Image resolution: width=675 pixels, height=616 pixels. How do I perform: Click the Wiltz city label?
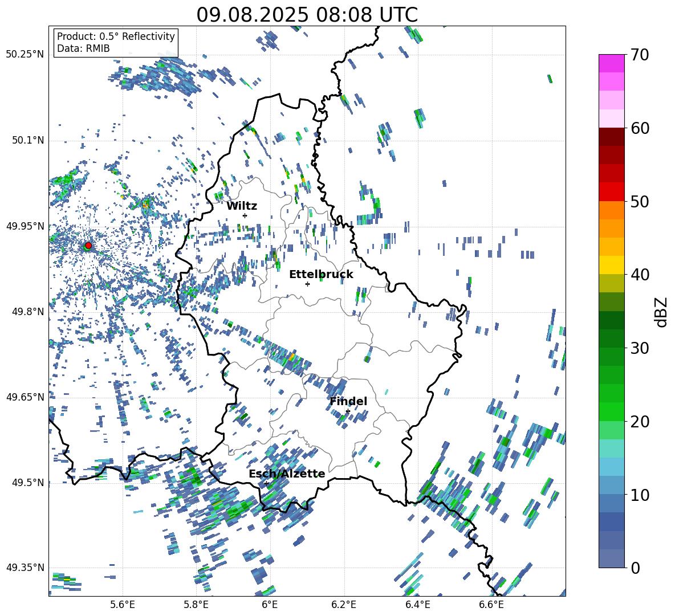click(242, 206)
